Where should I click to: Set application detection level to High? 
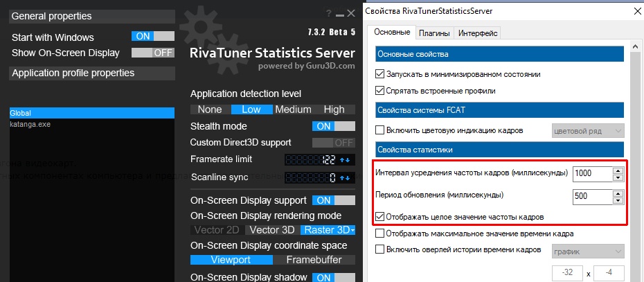[x=334, y=109]
